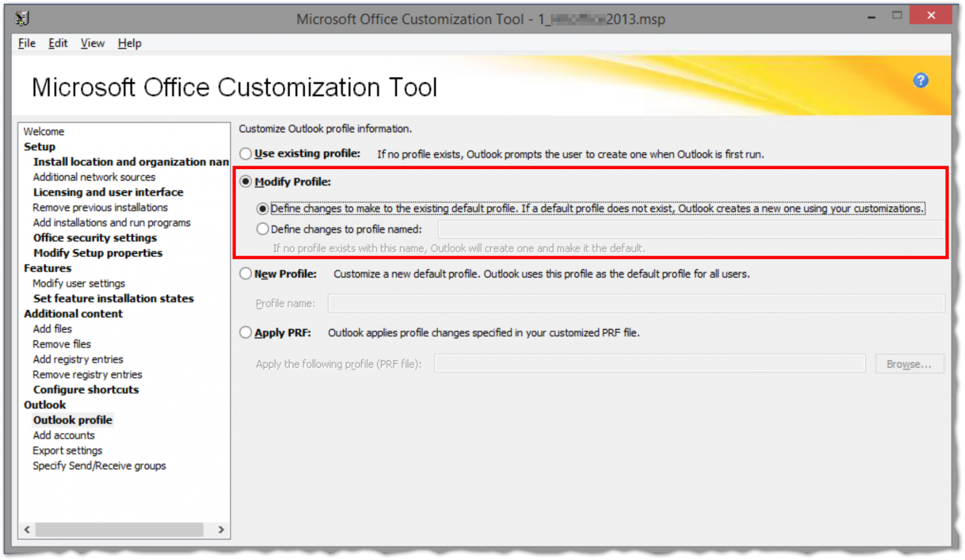
Task: Open Modify user settings
Action: 79,283
